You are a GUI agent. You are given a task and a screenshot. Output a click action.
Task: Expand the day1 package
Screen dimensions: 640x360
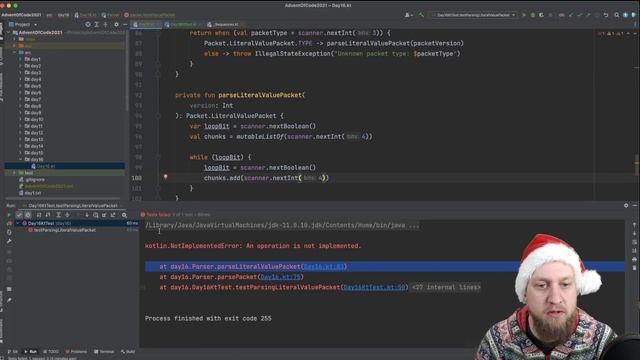coord(20,59)
